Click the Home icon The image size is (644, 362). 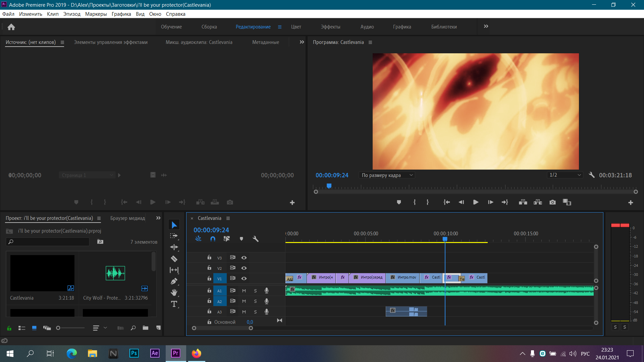(11, 27)
